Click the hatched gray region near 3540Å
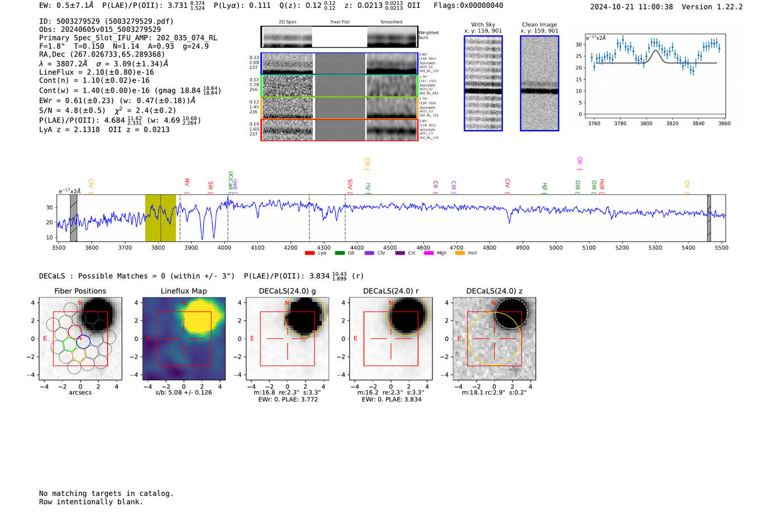Screen dimensions: 782x532 (73, 218)
